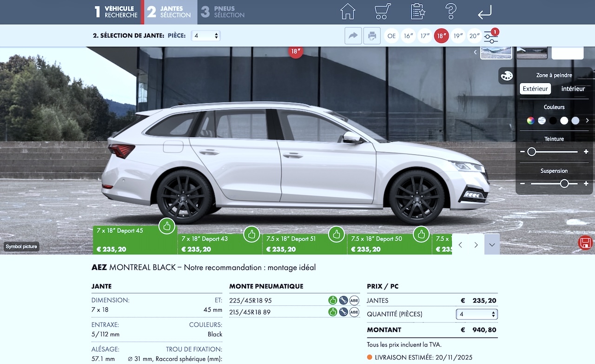Select the snowy background thumbnail
This screenshot has width=595, height=364.
[496, 53]
